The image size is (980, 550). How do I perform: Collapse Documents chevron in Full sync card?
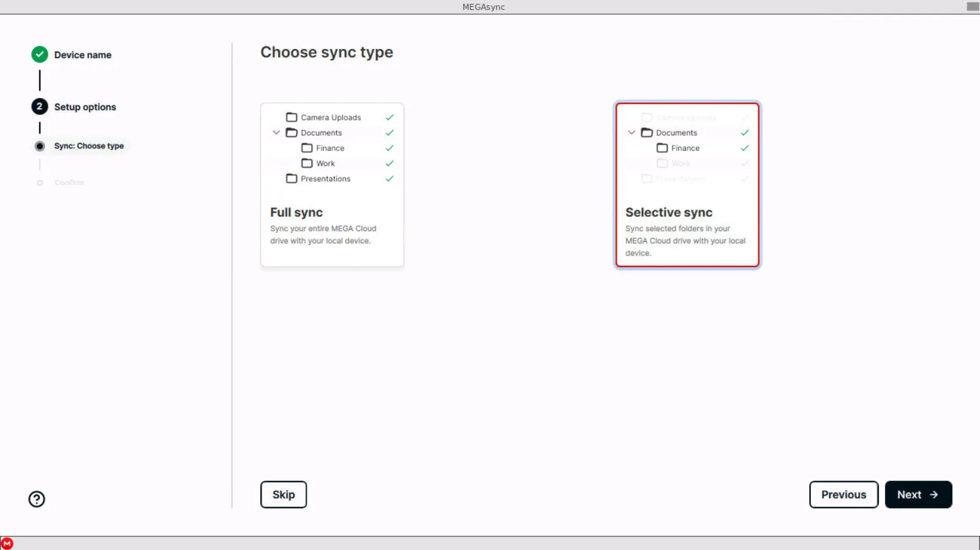pos(276,132)
